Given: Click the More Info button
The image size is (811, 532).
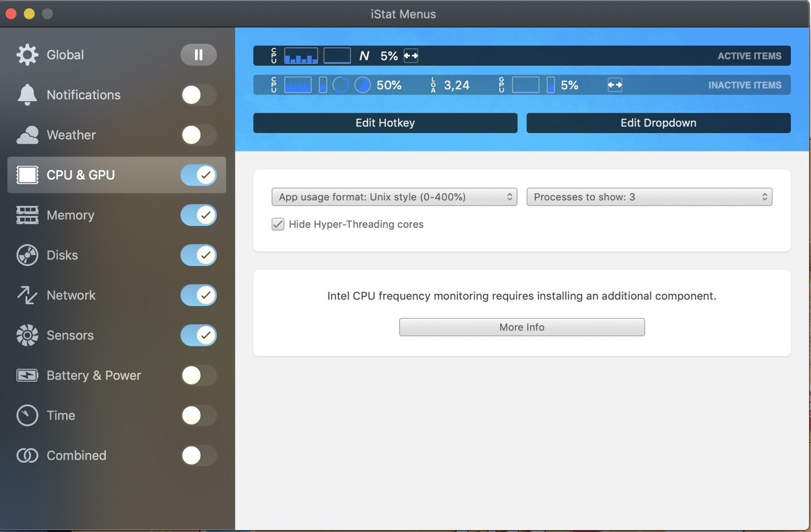Looking at the screenshot, I should (x=522, y=327).
